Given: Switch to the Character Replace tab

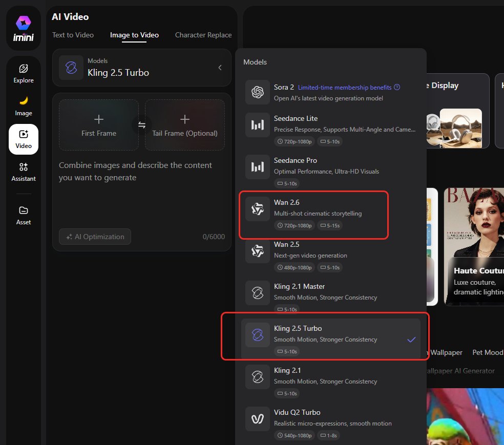Looking at the screenshot, I should [x=203, y=35].
